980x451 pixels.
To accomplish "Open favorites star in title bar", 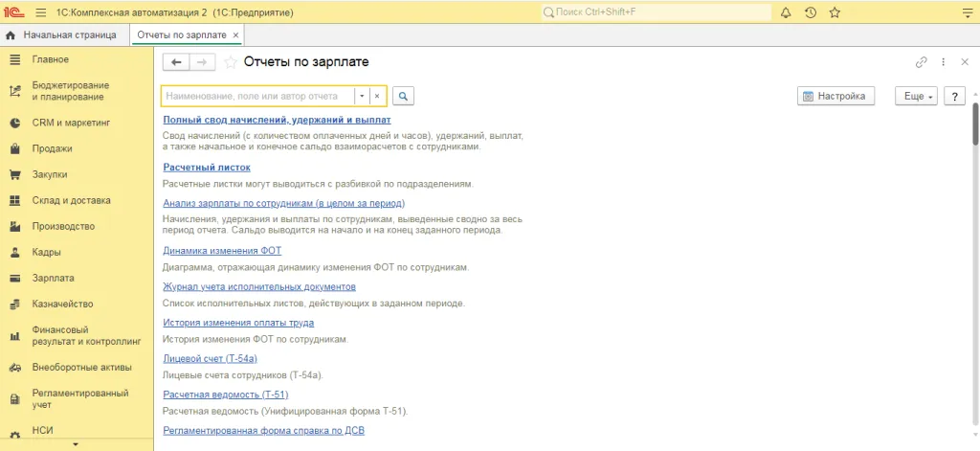I will 835,11.
